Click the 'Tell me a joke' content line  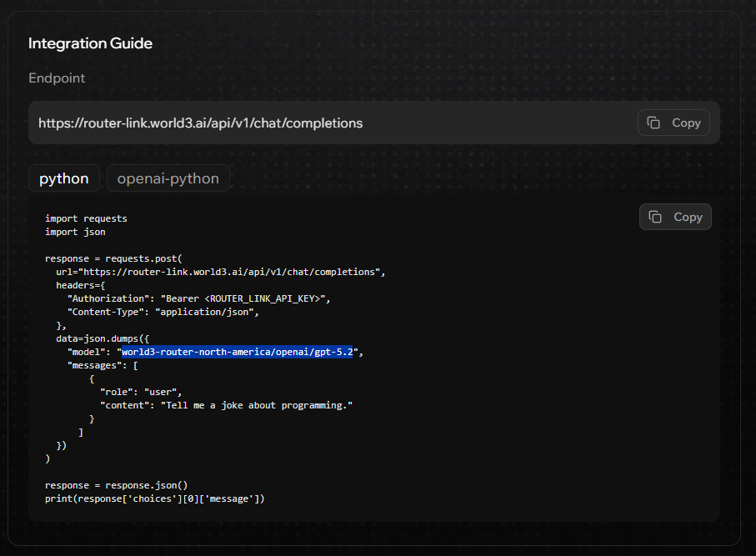pyautogui.click(x=226, y=405)
